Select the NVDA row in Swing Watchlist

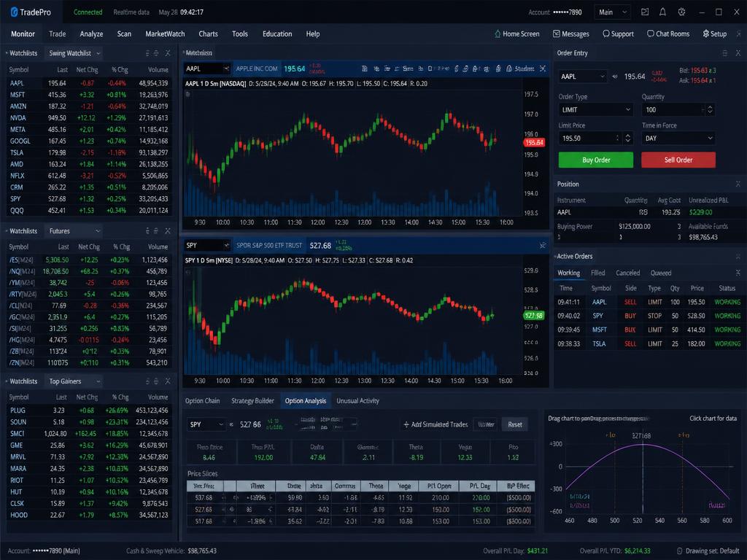(88, 117)
